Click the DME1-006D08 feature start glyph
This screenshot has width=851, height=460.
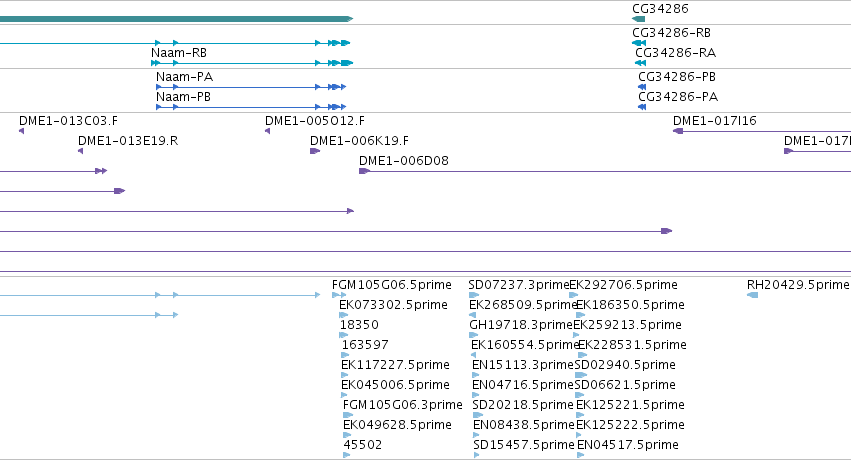pos(364,171)
